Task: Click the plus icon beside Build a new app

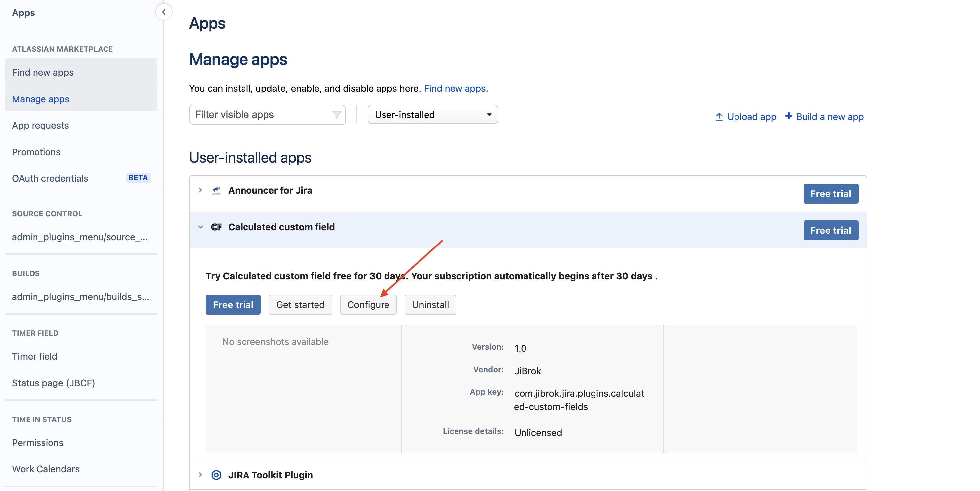Action: [789, 116]
